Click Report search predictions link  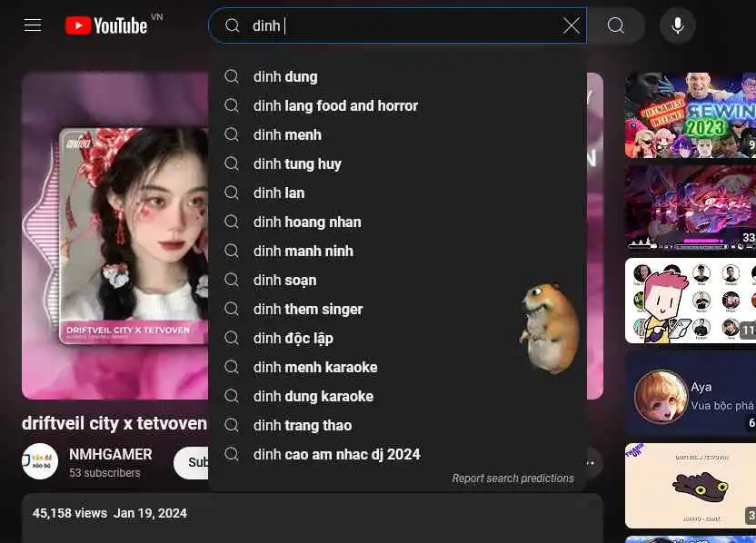point(512,478)
